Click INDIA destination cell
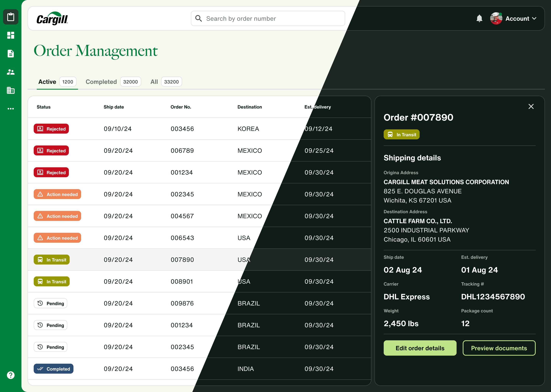This screenshot has width=551, height=392. (246, 369)
